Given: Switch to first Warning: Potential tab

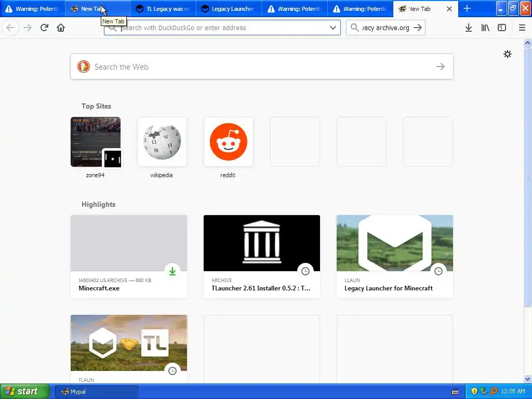Looking at the screenshot, I should coord(33,9).
